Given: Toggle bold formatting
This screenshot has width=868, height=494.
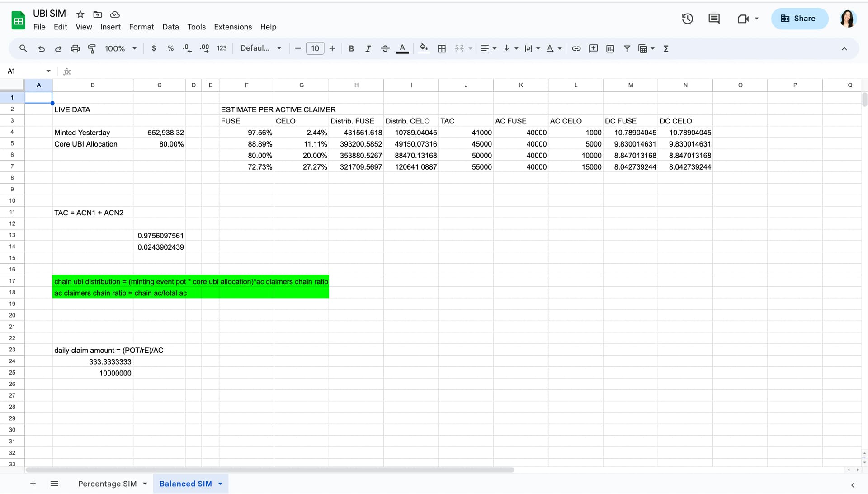Looking at the screenshot, I should tap(351, 48).
